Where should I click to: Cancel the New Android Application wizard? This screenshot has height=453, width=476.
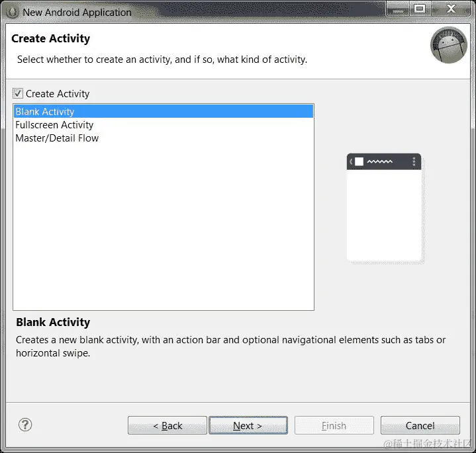click(x=420, y=425)
